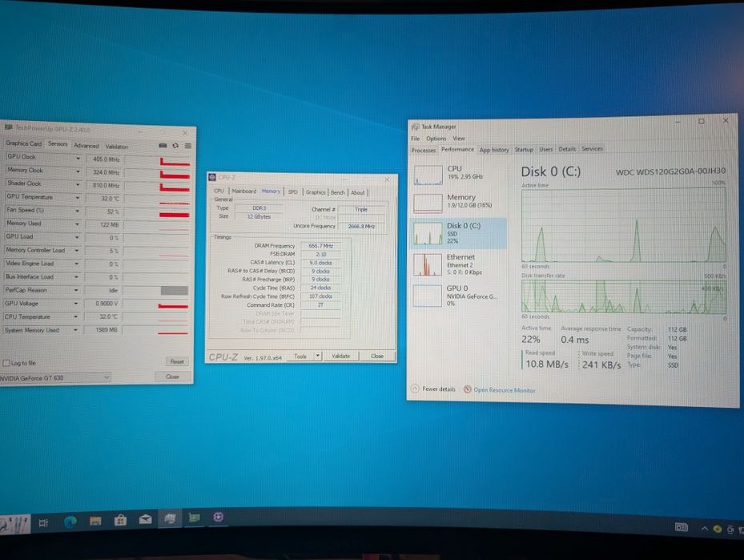The image size is (744, 560).
Task: Open Microsoft Store from the taskbar
Action: 120,520
